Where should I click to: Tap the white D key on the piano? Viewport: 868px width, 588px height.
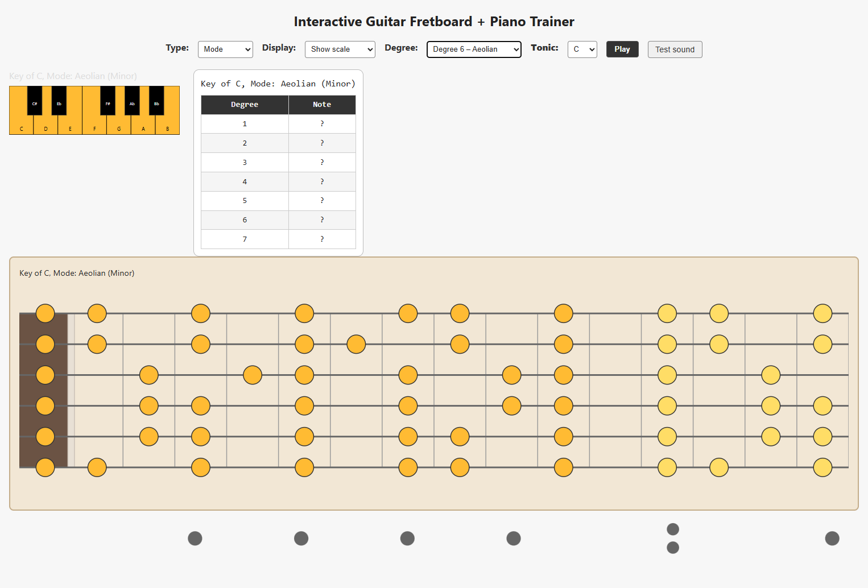tap(46, 126)
